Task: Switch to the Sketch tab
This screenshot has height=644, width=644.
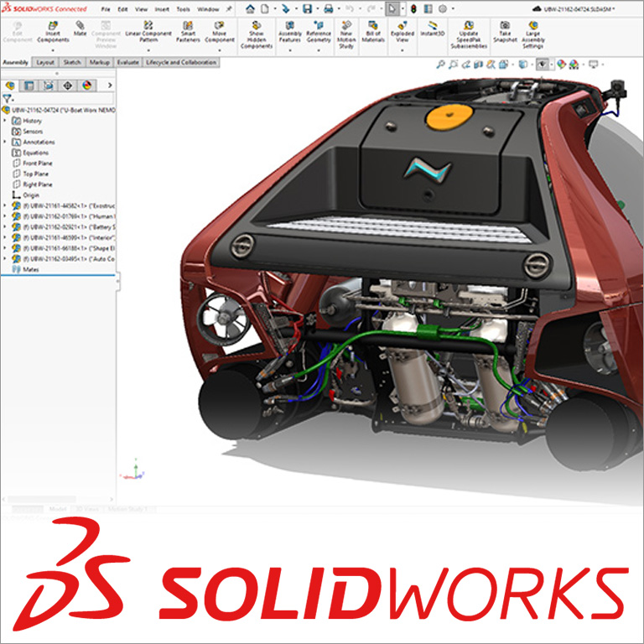Action: [x=72, y=62]
